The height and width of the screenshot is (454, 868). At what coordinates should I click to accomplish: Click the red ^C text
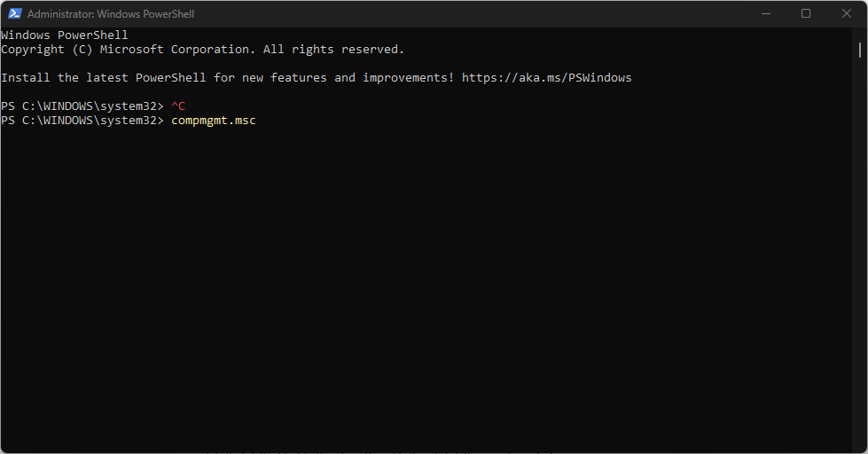[x=177, y=106]
